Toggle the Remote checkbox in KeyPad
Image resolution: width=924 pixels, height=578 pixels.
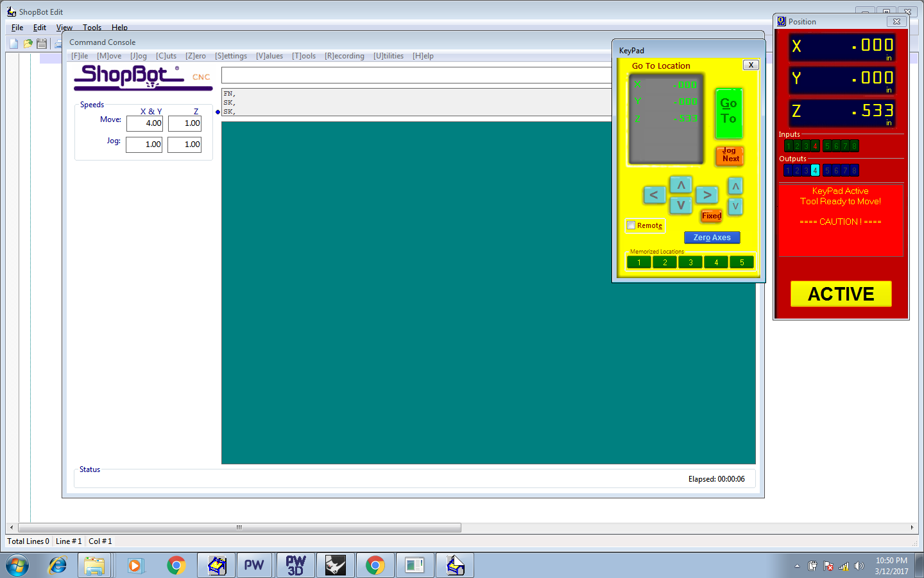(x=631, y=225)
